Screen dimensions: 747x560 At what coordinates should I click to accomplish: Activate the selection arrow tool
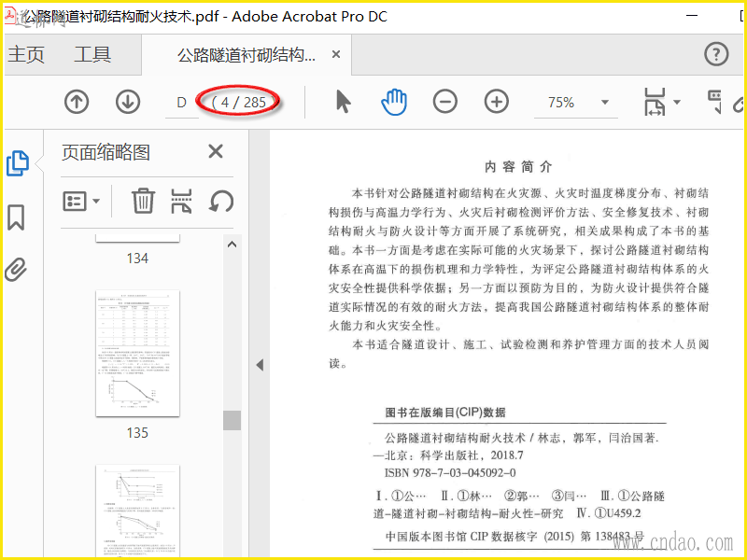343,102
